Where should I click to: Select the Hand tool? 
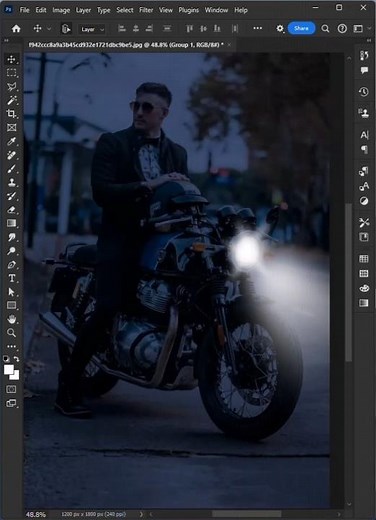11,319
